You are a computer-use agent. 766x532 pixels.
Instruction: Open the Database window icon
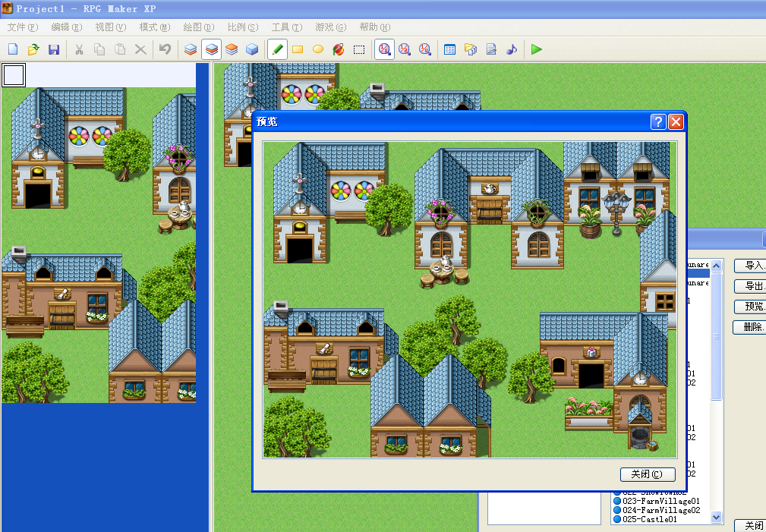(450, 49)
